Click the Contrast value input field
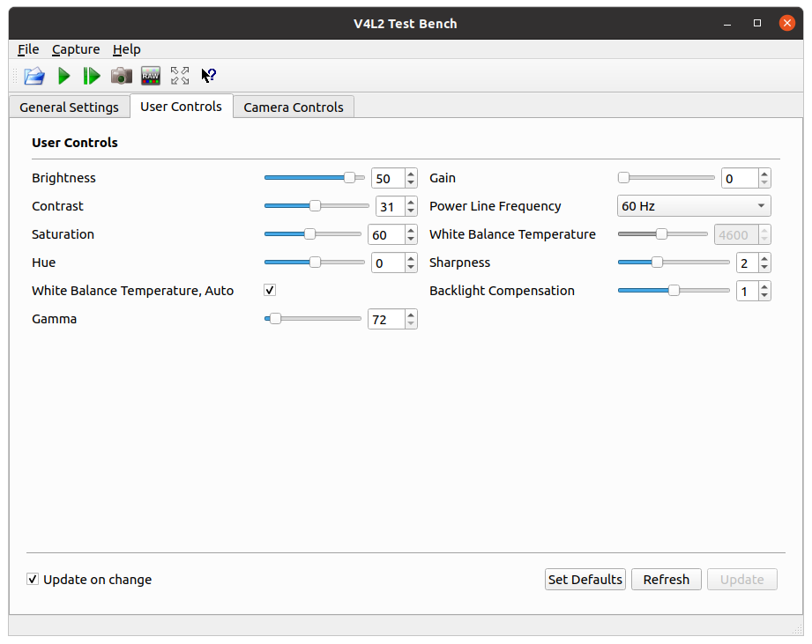The height and width of the screenshot is (644, 812). coord(388,206)
